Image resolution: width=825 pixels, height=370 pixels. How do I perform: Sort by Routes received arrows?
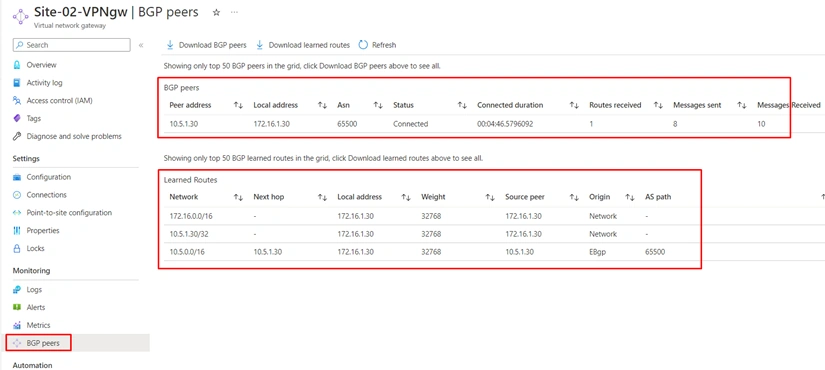pyautogui.click(x=658, y=105)
